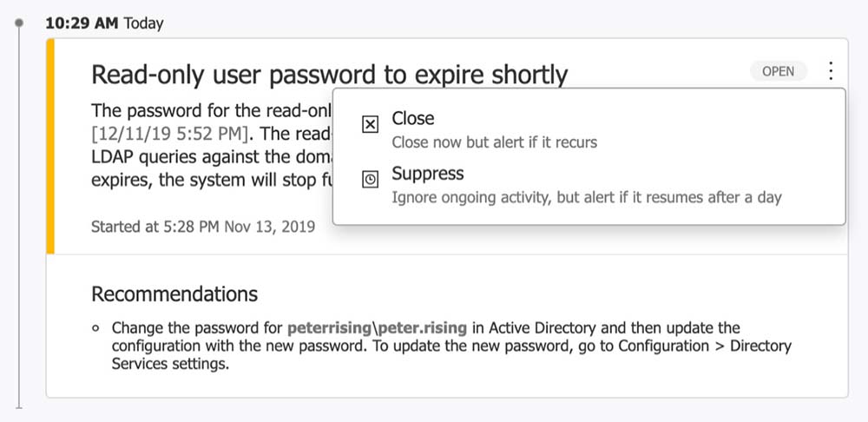Image resolution: width=868 pixels, height=422 pixels.
Task: Click the OPEN status badge
Action: coord(778,71)
